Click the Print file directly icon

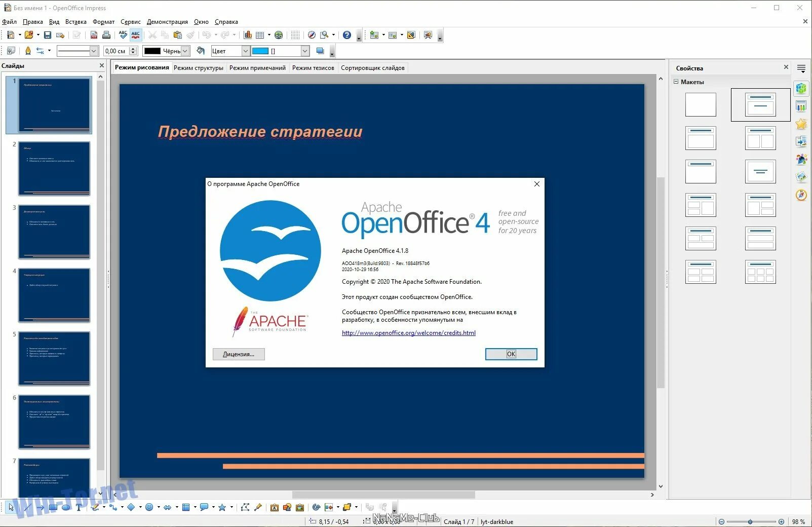(x=106, y=35)
